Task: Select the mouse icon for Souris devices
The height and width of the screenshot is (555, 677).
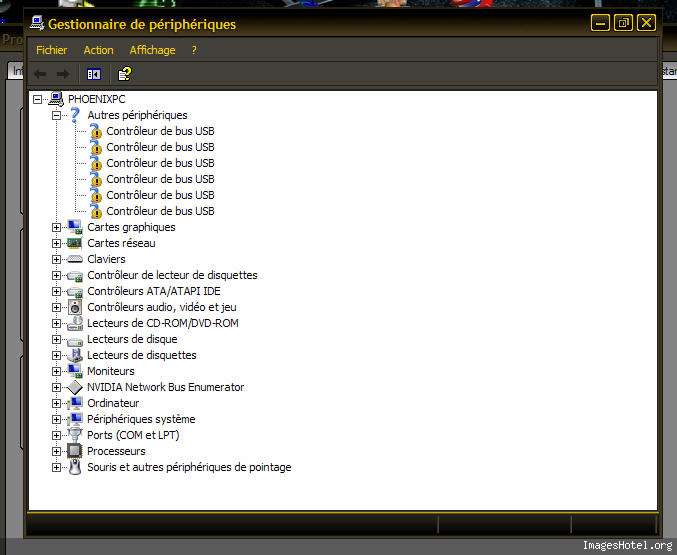Action: (75, 467)
